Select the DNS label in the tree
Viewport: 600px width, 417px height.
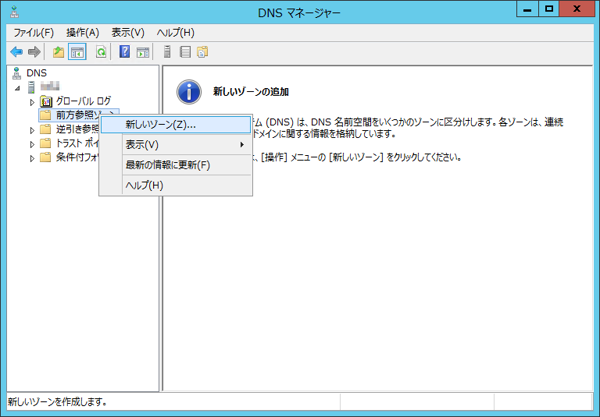click(x=36, y=73)
